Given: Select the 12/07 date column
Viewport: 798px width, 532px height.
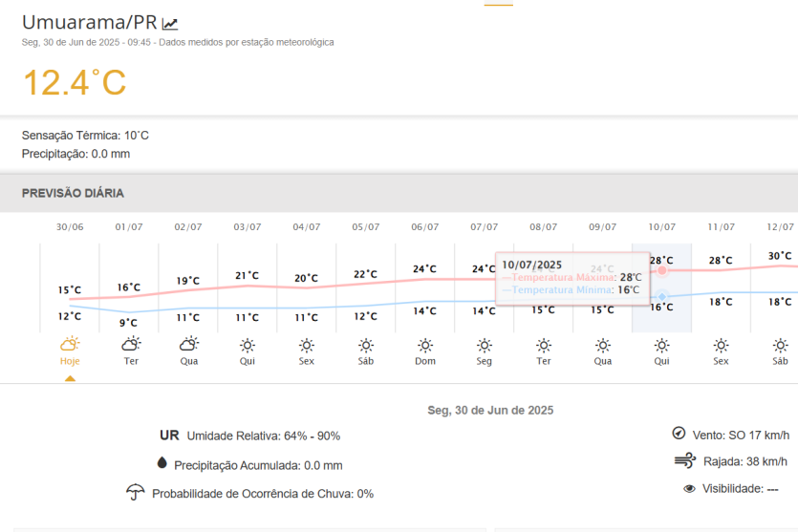Looking at the screenshot, I should [780, 227].
